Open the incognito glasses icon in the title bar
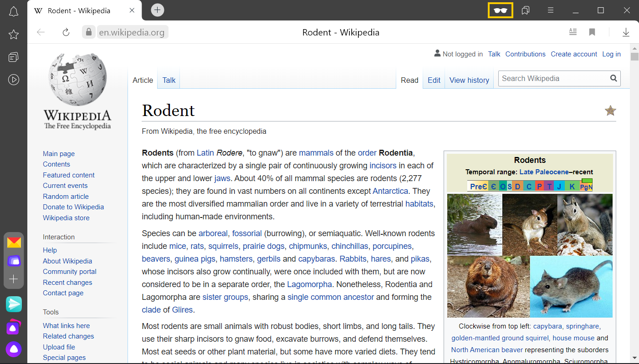The height and width of the screenshot is (364, 639). (501, 10)
